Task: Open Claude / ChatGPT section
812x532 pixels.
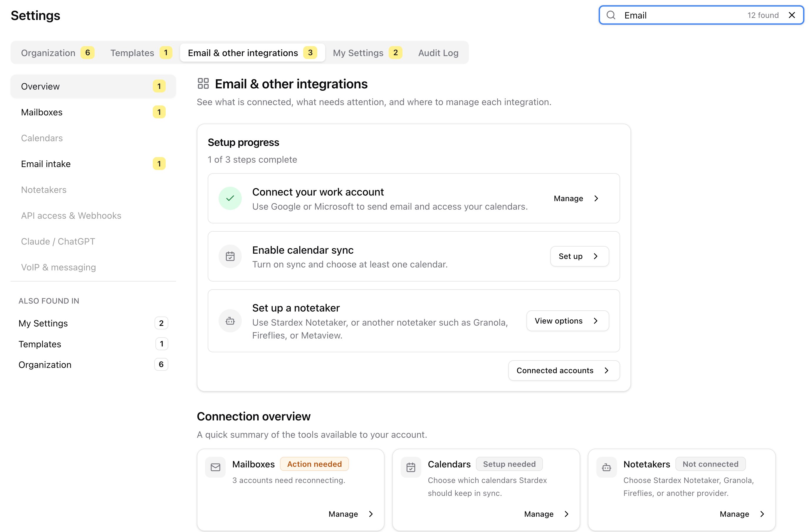Action: pyautogui.click(x=93, y=241)
